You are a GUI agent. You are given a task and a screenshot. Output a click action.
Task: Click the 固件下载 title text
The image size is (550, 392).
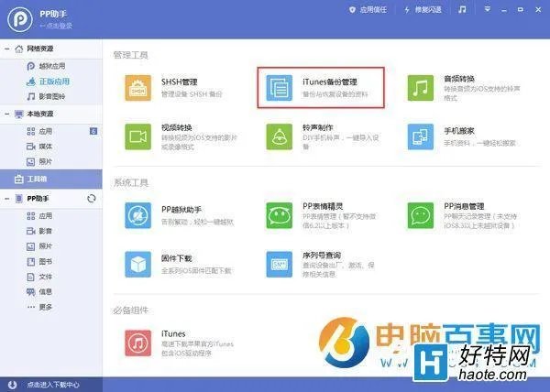pyautogui.click(x=176, y=258)
